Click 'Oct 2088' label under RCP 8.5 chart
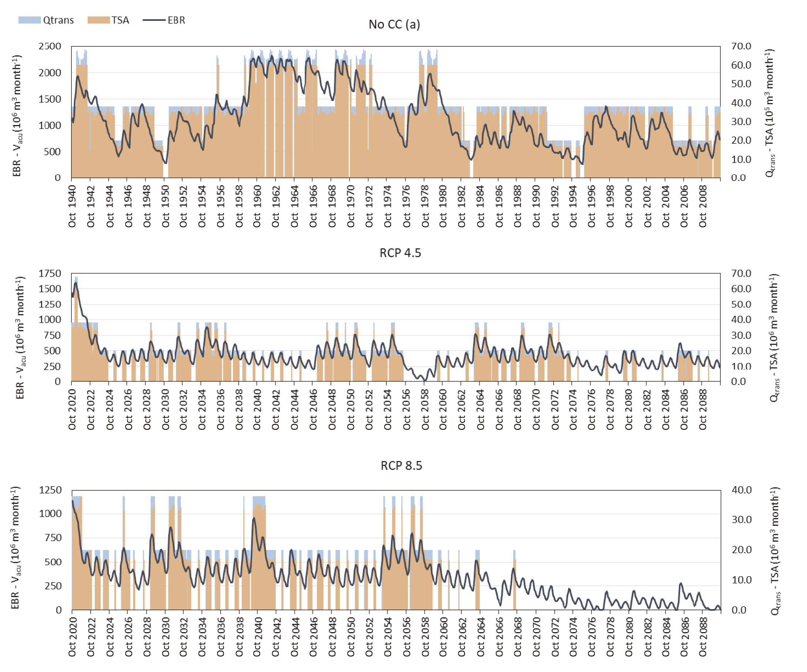This screenshot has width=807, height=672. tap(703, 637)
